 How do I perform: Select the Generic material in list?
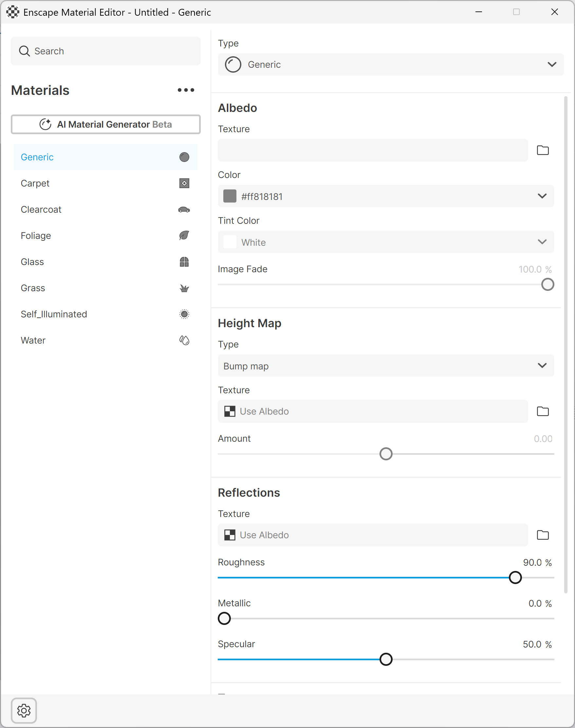[106, 157]
